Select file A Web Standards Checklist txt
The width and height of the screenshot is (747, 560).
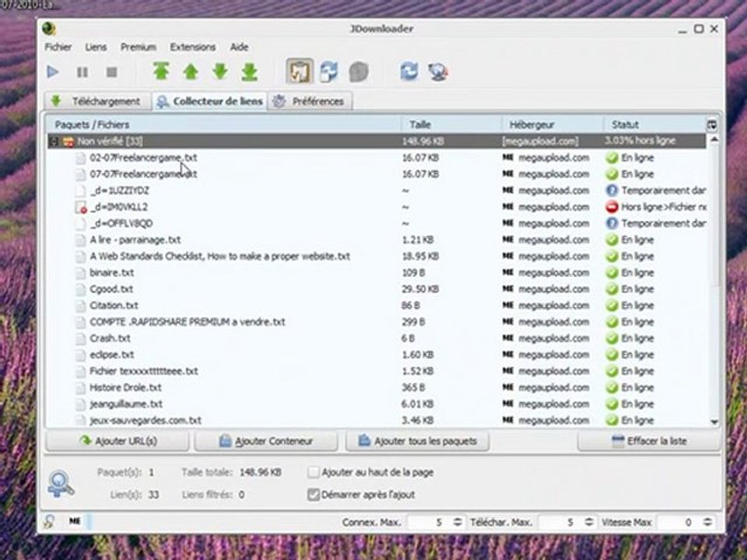220,256
